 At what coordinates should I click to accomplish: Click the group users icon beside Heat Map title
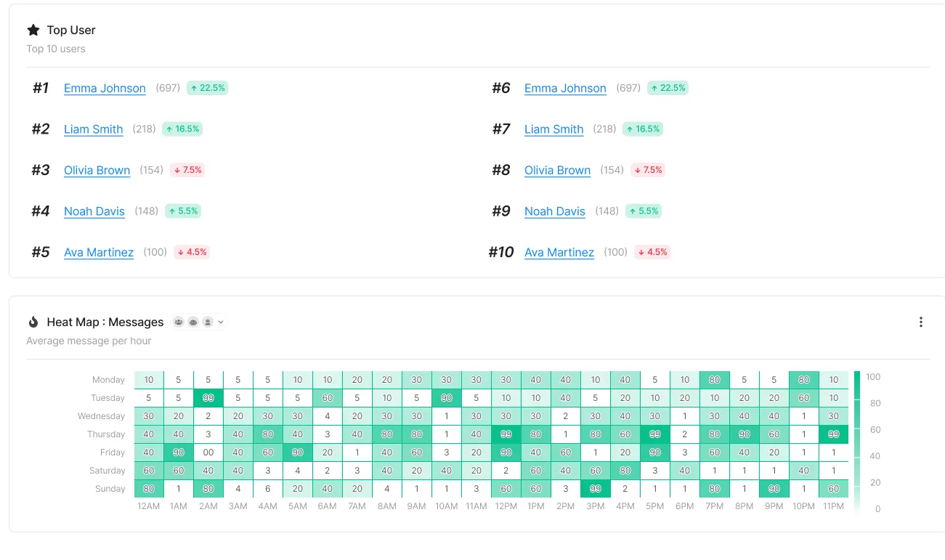click(179, 322)
